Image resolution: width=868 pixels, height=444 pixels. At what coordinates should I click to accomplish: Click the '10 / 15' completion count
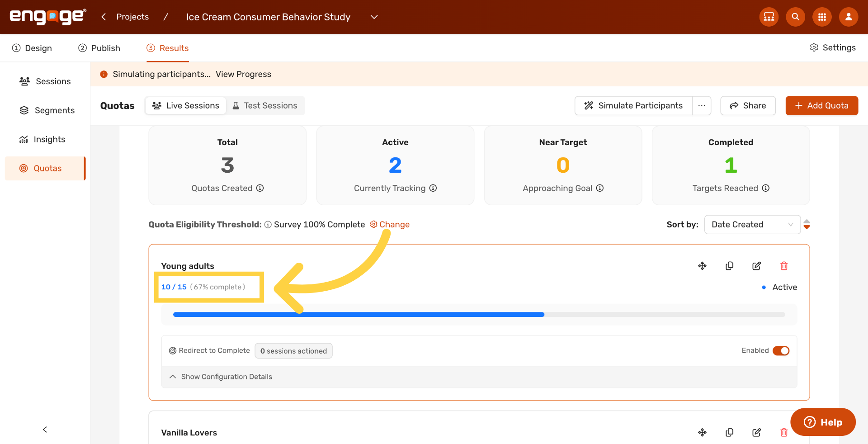point(174,287)
